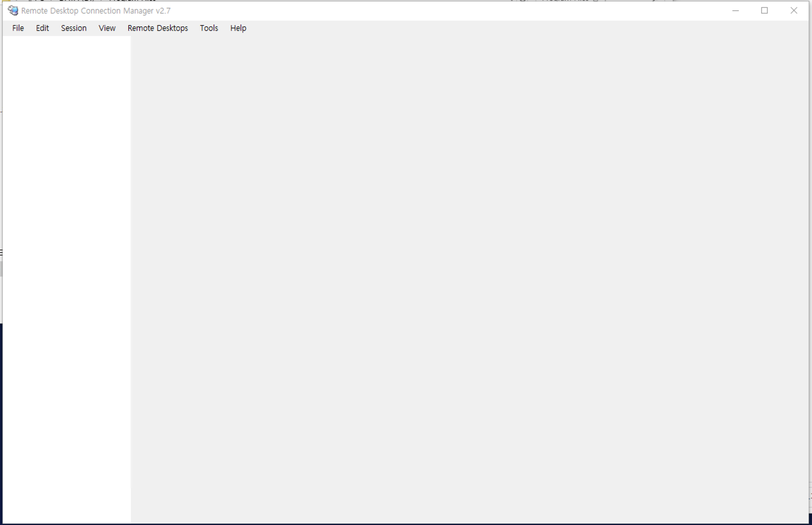Open the File menu
Screen dimensions: 812x525
18,28
